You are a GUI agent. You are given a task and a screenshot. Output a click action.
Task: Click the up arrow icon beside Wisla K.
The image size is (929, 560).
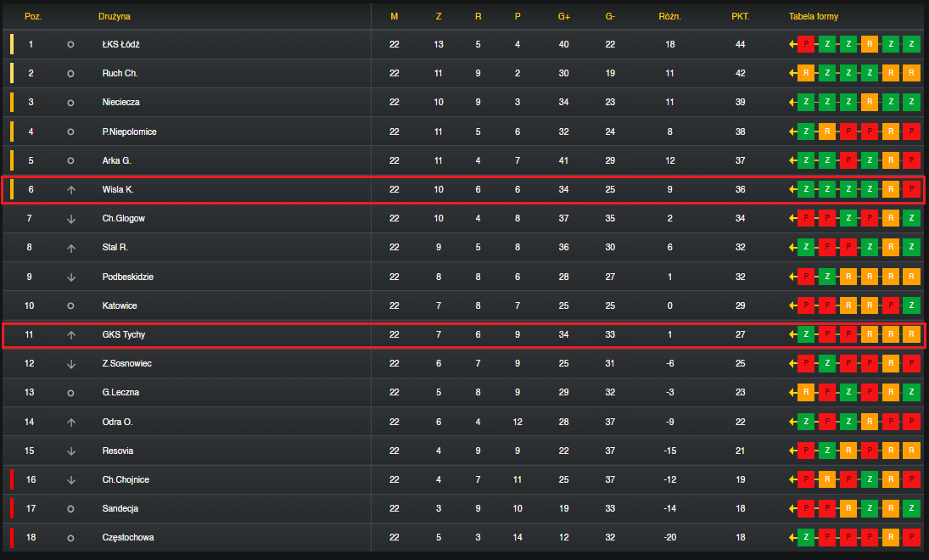coord(71,189)
